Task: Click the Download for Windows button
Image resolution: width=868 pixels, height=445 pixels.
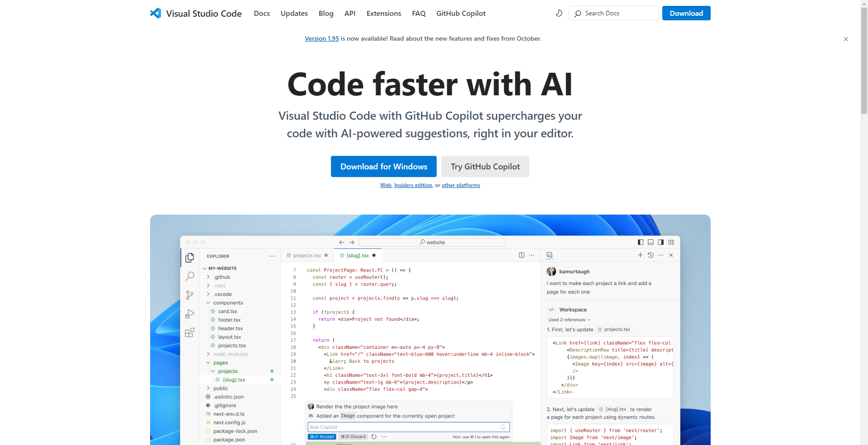Action: 383,166
